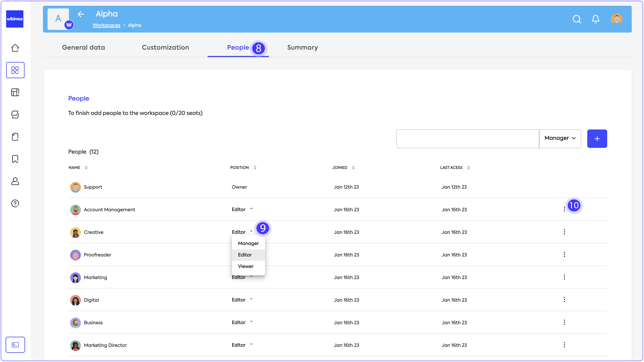Screen dimensions: 644x362
Task: Click the back arrow beside Alpha
Action: coord(81,14)
